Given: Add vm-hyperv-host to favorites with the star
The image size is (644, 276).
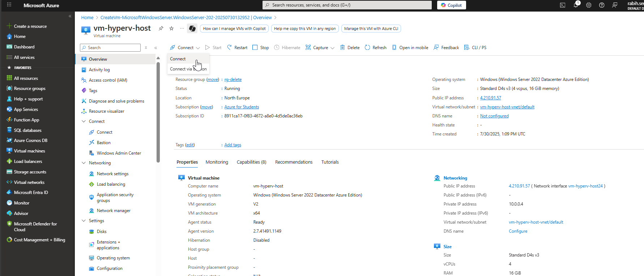Looking at the screenshot, I should coord(171,29).
